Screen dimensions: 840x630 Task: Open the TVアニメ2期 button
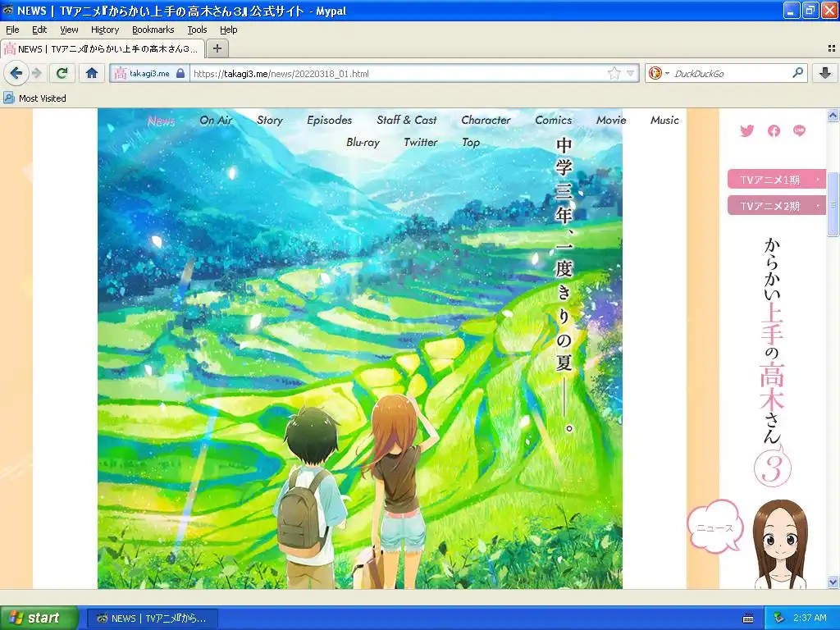tap(776, 206)
